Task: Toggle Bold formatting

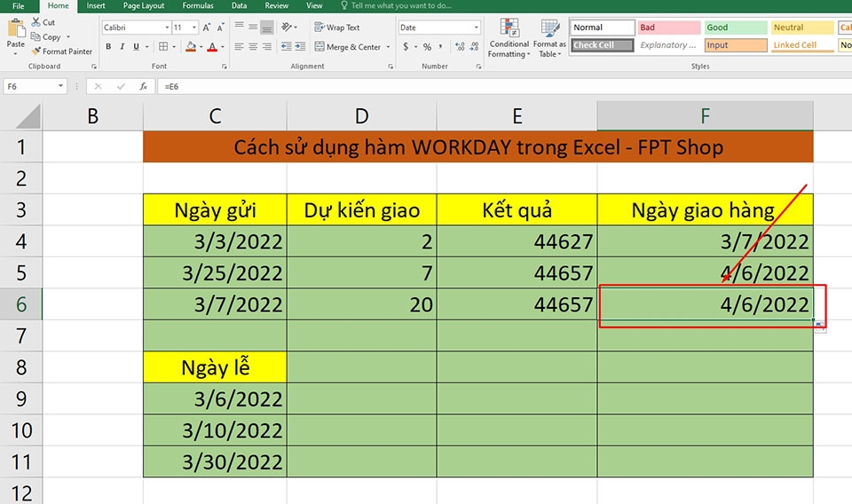Action: click(x=108, y=47)
